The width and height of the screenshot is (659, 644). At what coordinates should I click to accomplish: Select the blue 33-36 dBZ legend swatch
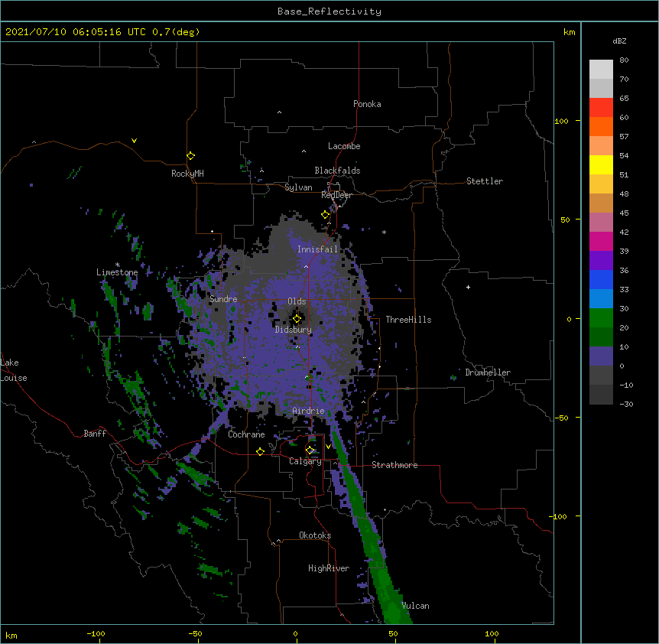[601, 279]
